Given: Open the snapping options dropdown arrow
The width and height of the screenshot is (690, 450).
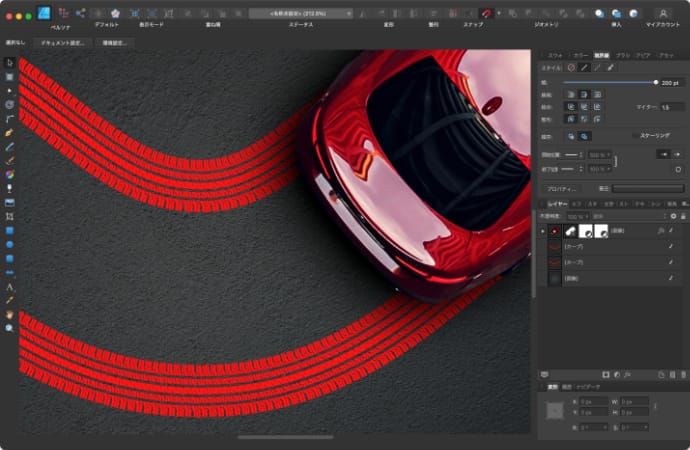Looking at the screenshot, I should 499,13.
